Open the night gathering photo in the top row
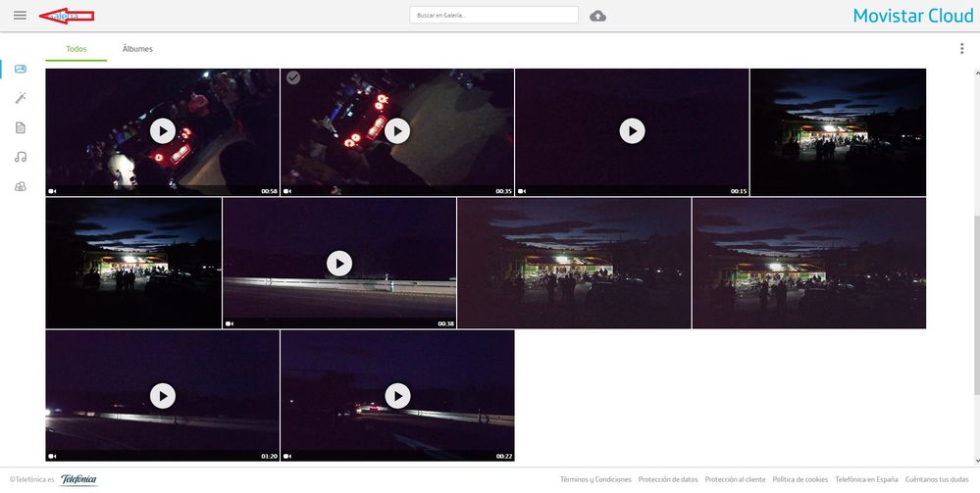The height and width of the screenshot is (493, 980). tap(838, 132)
